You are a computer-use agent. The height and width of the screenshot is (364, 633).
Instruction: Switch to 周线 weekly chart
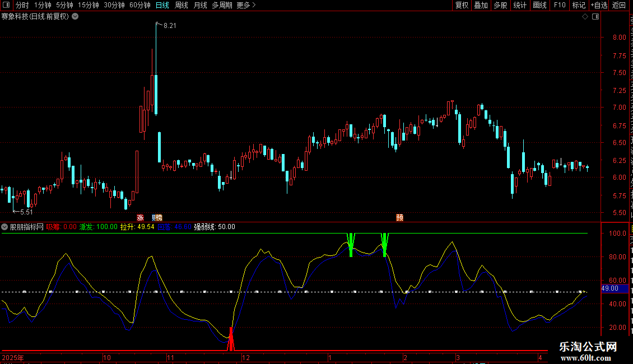[x=181, y=5]
